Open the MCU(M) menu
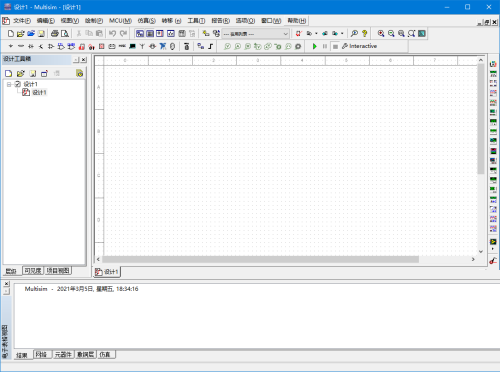The height and width of the screenshot is (372, 500). 120,21
